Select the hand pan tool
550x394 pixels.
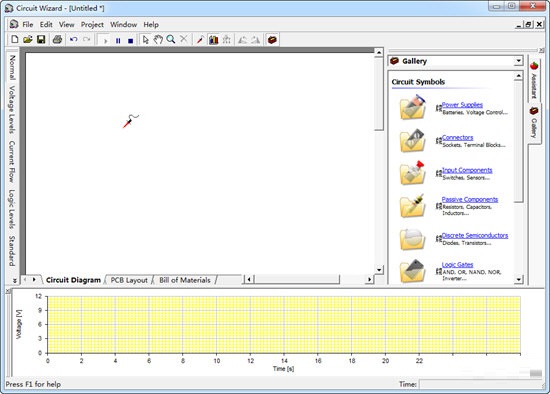click(x=158, y=40)
